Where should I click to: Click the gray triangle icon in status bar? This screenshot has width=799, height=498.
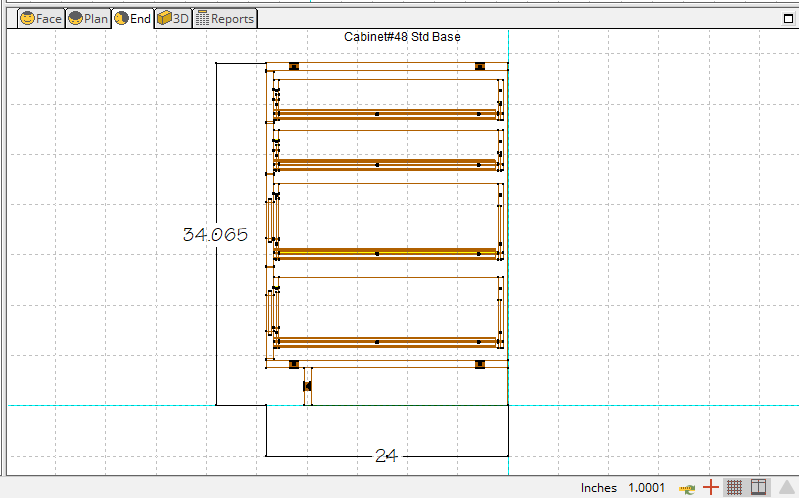tap(788, 488)
